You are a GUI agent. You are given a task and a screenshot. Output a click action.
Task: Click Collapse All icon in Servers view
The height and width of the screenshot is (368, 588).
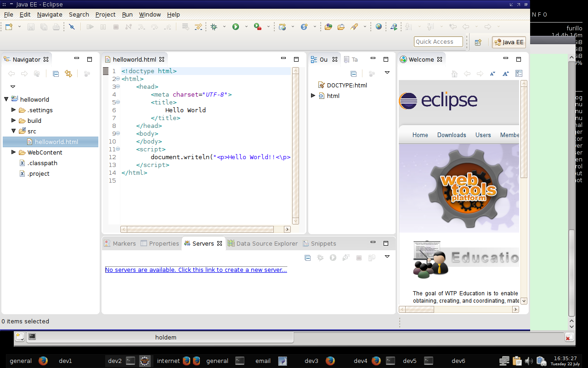click(x=308, y=258)
